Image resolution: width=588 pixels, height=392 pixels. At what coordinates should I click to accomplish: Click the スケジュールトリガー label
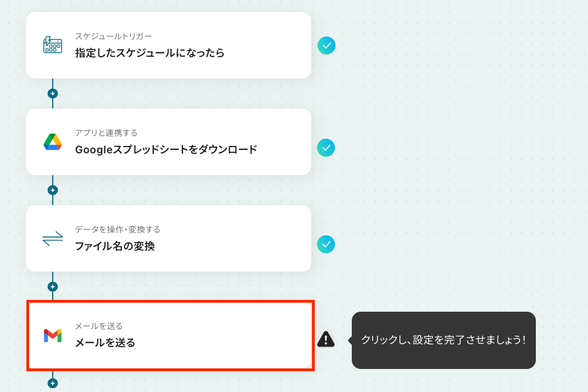(x=113, y=37)
